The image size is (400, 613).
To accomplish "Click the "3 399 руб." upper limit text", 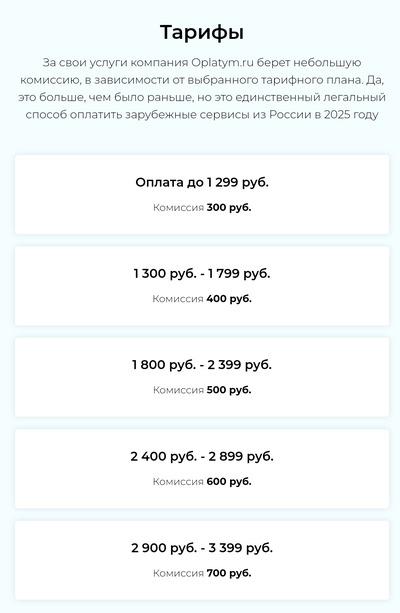I will tap(240, 548).
